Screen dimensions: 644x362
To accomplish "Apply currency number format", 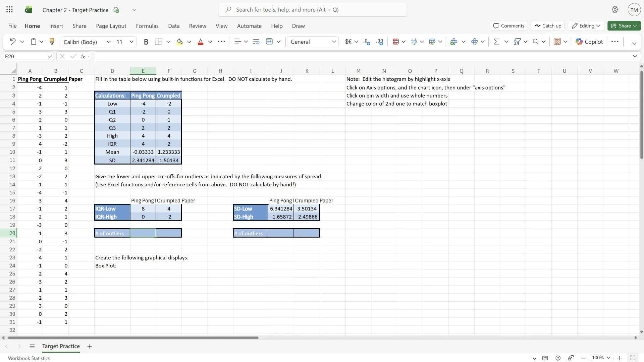I will click(349, 42).
